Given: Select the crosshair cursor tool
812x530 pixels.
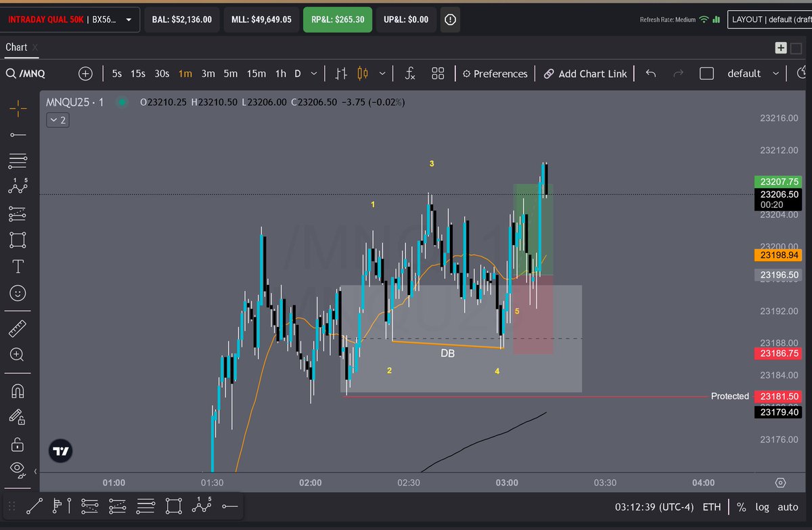Looking at the screenshot, I should [18, 108].
